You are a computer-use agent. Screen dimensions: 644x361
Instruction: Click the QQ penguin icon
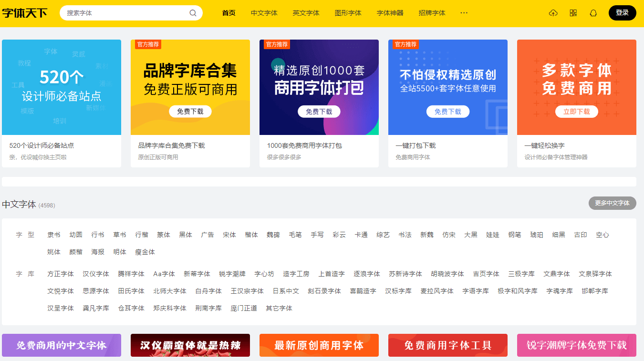[593, 13]
